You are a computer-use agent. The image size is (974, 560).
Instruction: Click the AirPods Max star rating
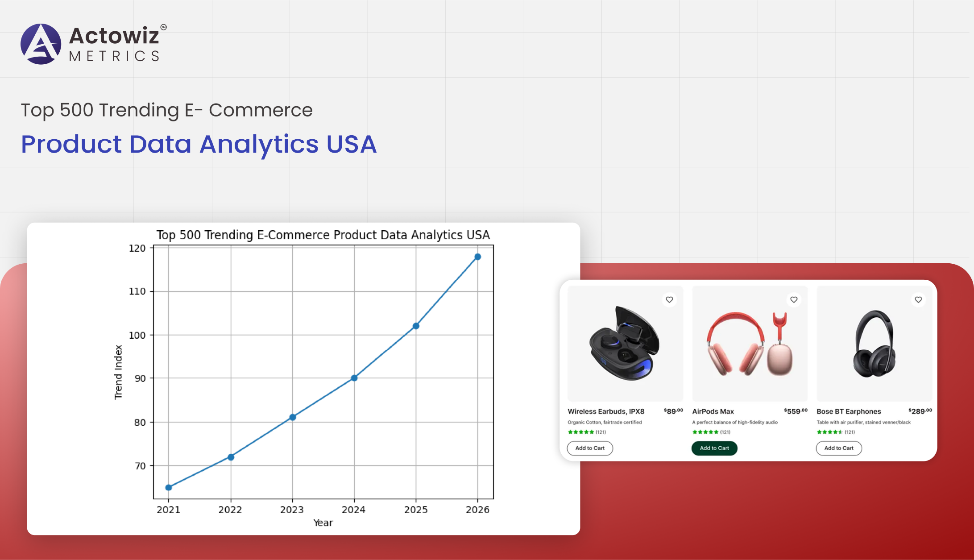click(705, 432)
